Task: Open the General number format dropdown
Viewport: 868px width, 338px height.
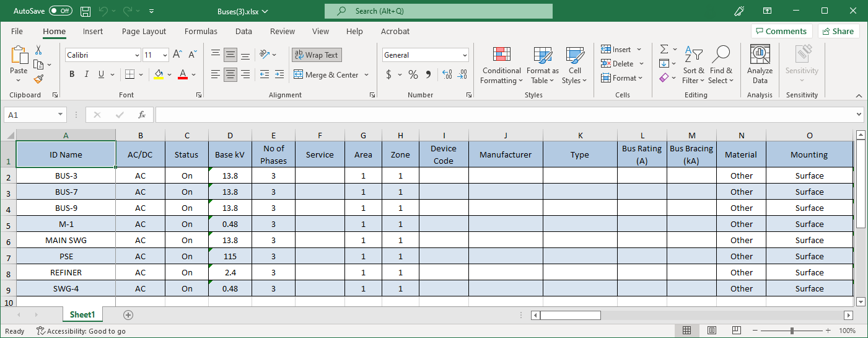Action: point(465,55)
